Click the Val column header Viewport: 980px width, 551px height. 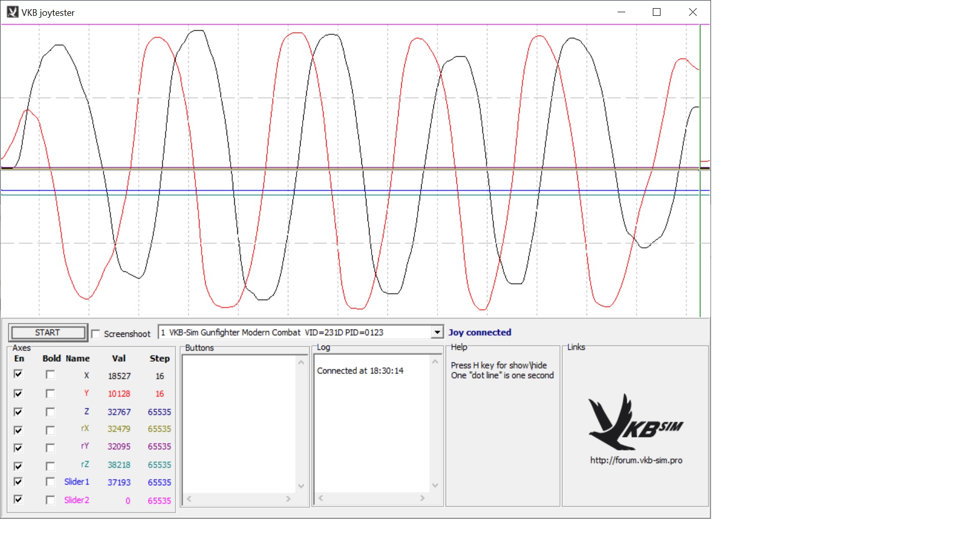click(x=119, y=359)
